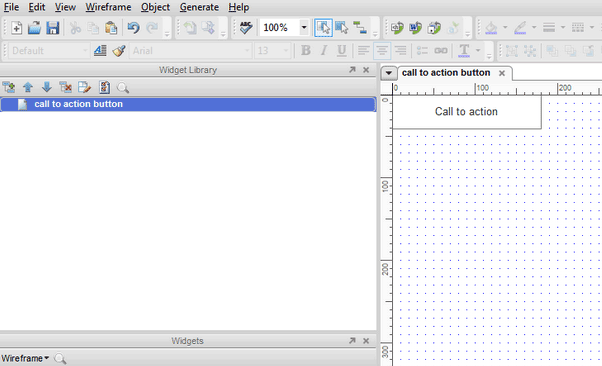Image resolution: width=602 pixels, height=366 pixels.
Task: Delete widget in Widget Library toolbar
Action: click(65, 88)
